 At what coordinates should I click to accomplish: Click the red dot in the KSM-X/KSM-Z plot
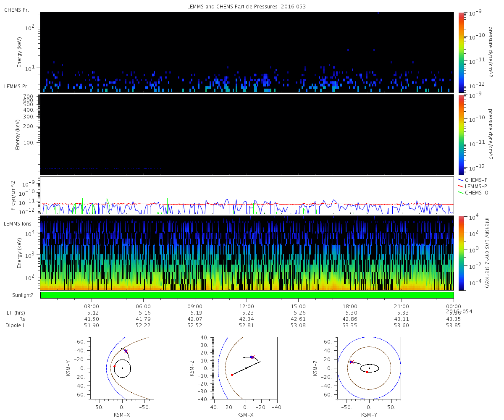click(232, 375)
